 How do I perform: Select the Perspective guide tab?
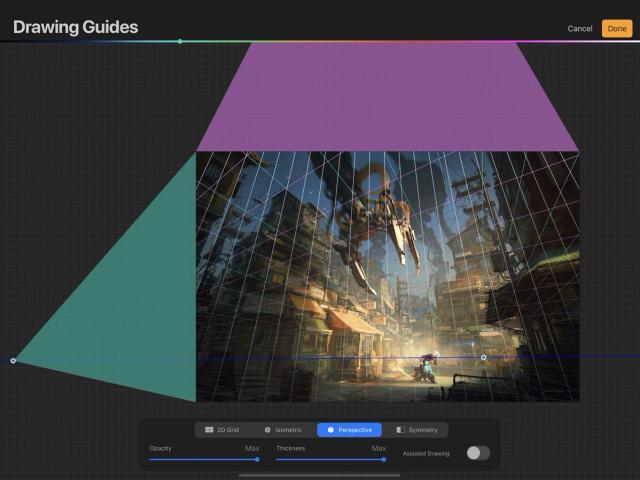pyautogui.click(x=349, y=430)
